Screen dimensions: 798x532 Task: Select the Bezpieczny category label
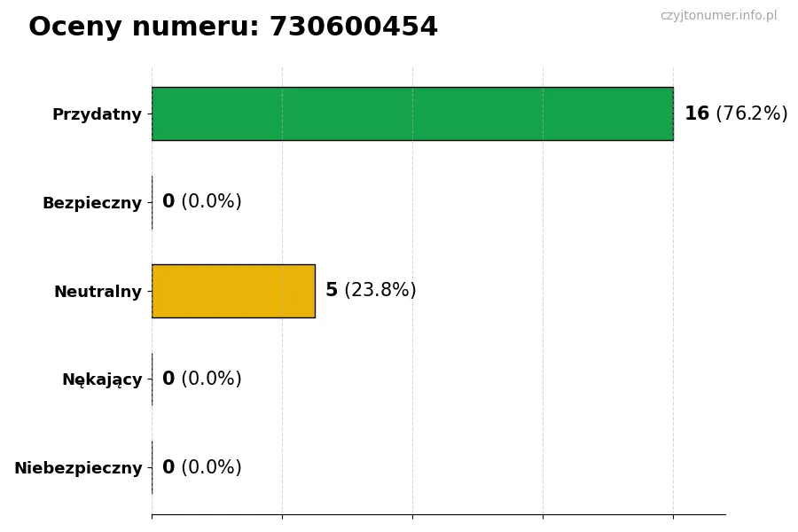(91, 203)
